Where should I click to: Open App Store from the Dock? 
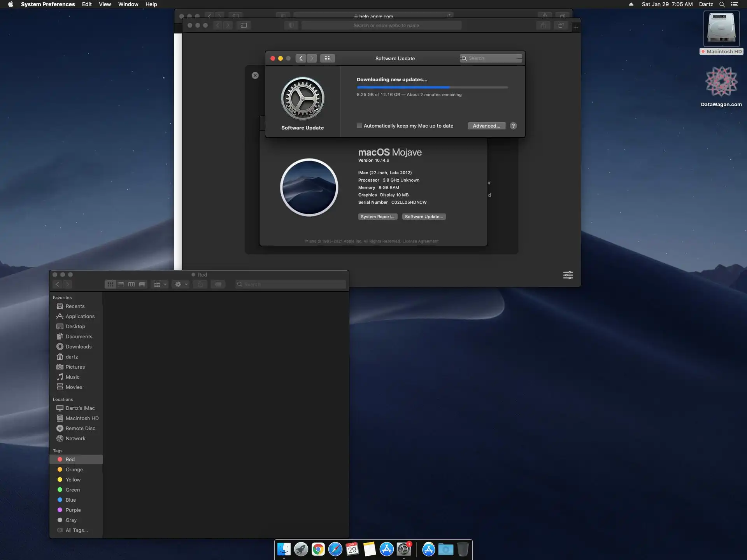[x=386, y=549]
